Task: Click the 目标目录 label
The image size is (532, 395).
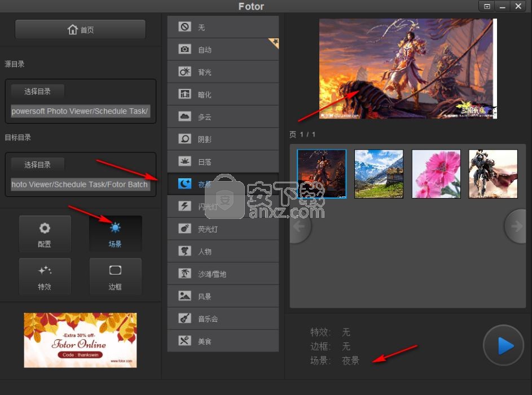Action: [x=17, y=137]
